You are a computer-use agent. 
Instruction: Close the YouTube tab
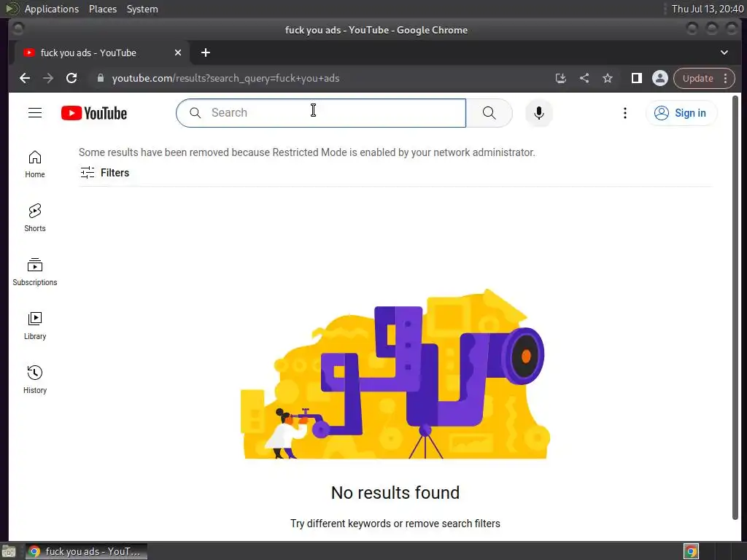pyautogui.click(x=178, y=52)
